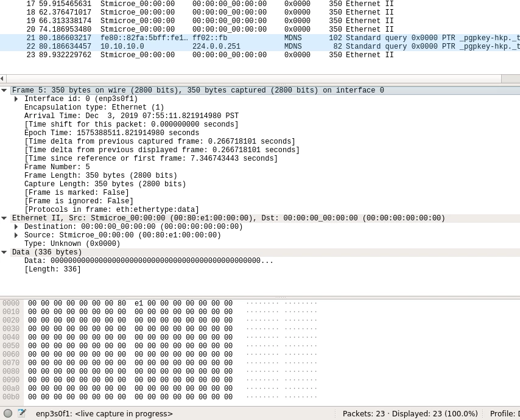This screenshot has height=420, width=520.
Task: Select the Frame is ignored: False row
Action: coord(79,201)
